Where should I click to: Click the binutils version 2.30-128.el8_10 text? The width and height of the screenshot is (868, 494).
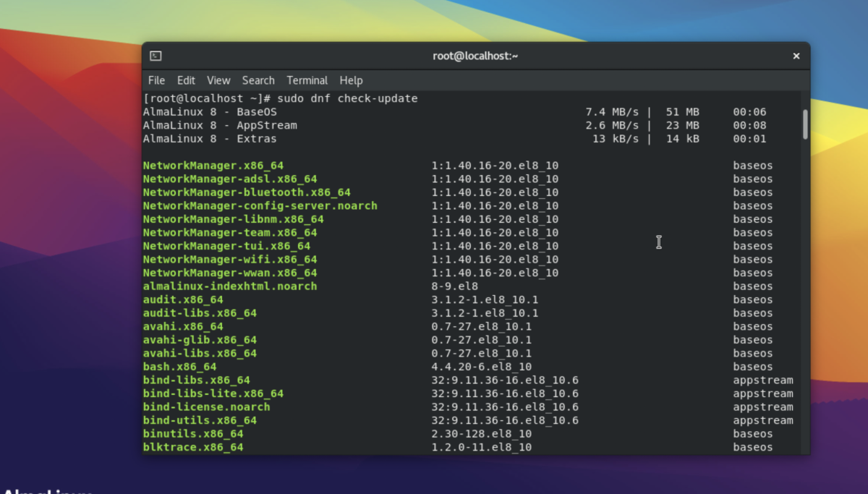pyautogui.click(x=481, y=434)
